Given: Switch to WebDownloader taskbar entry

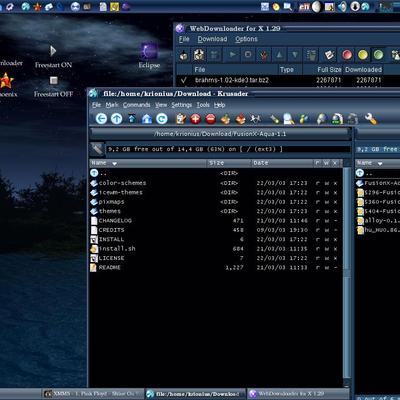Looking at the screenshot, I should (298, 394).
